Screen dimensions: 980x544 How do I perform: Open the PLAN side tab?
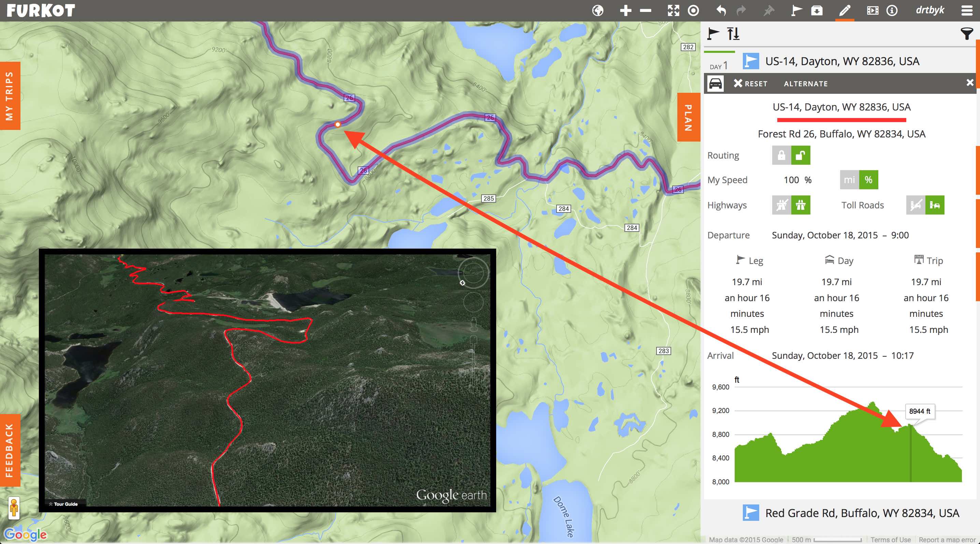point(689,117)
